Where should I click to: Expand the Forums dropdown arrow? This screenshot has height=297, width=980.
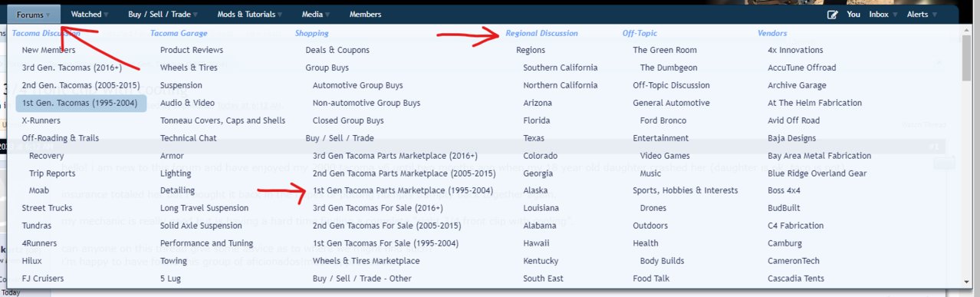point(48,15)
